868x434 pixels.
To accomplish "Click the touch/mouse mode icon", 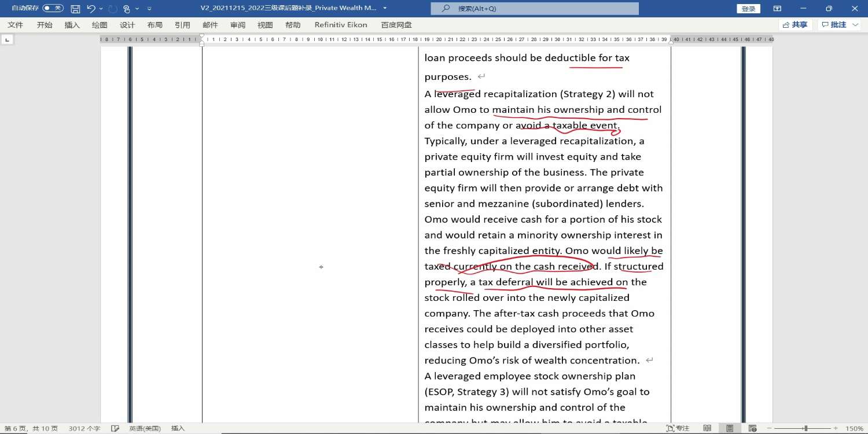I will (126, 9).
